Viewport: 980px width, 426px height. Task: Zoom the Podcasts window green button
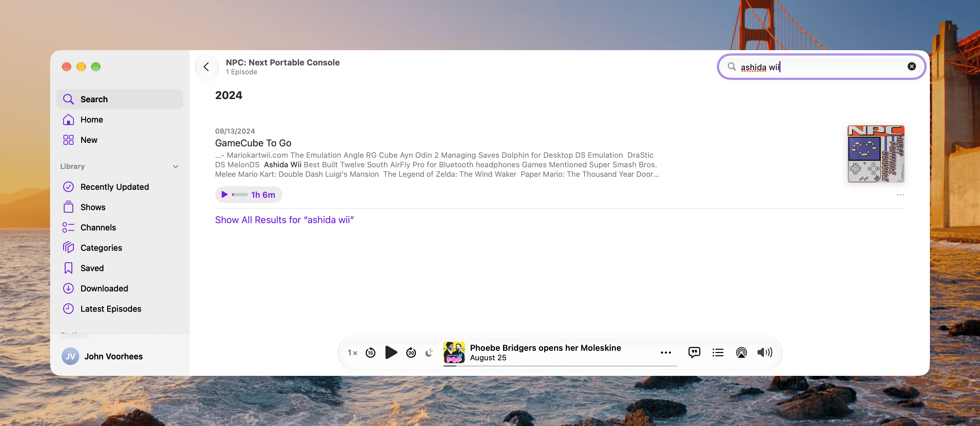pyautogui.click(x=96, y=67)
